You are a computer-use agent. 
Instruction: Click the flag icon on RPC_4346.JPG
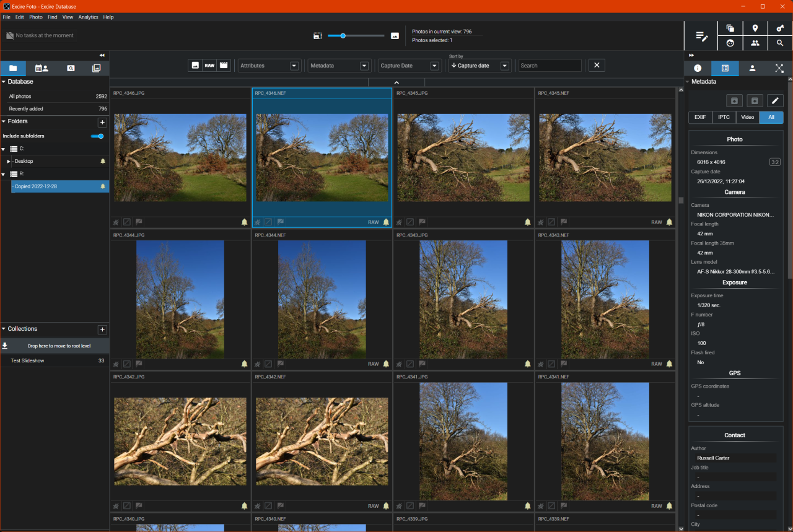click(139, 222)
